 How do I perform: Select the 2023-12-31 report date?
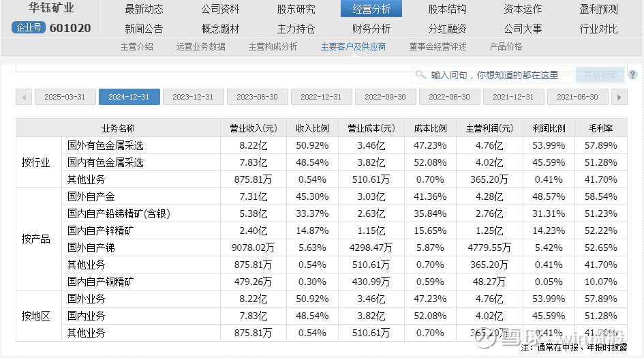coord(193,97)
